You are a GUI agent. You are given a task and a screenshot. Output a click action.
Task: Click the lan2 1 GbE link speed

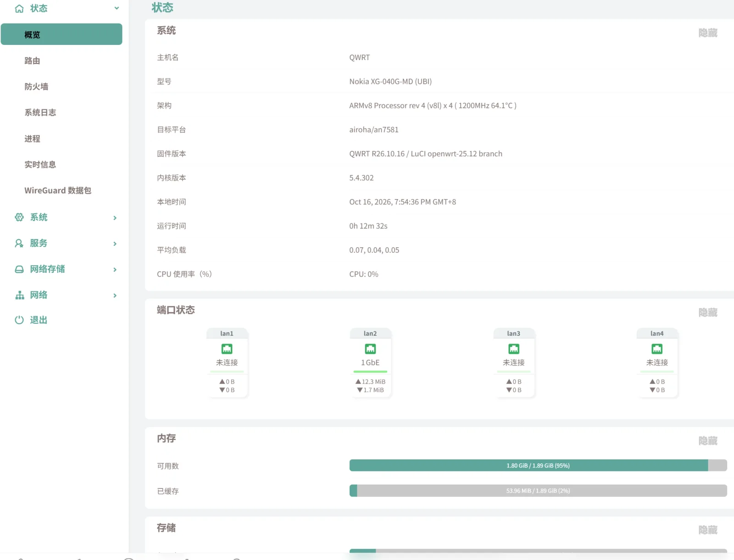[x=370, y=363]
